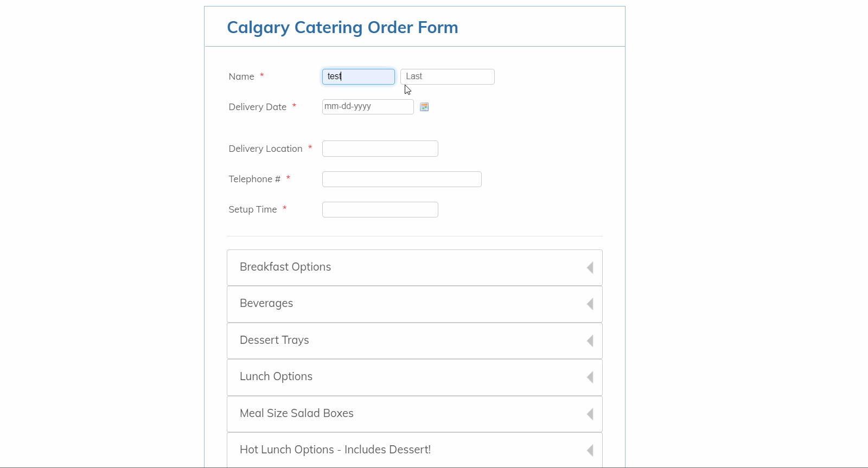
Task: Click the Dessert Trays section header
Action: pos(275,340)
